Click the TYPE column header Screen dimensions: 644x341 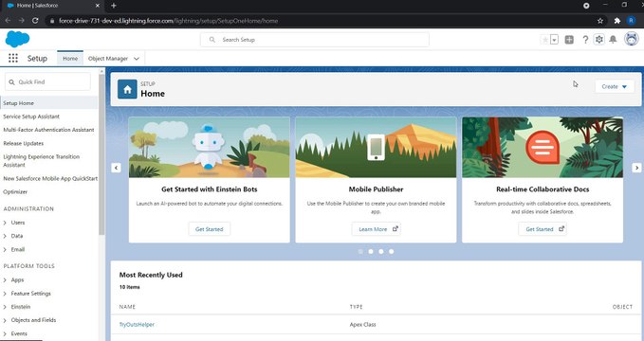pyautogui.click(x=356, y=307)
